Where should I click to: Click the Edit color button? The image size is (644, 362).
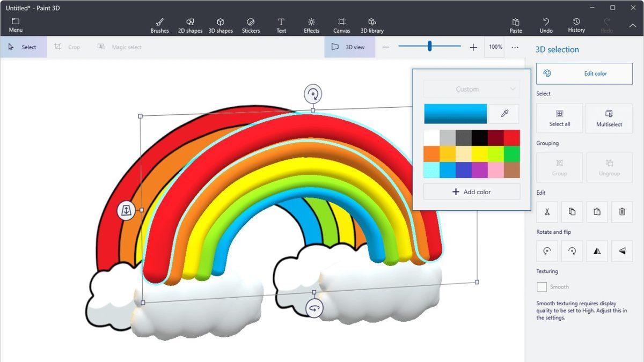point(584,73)
